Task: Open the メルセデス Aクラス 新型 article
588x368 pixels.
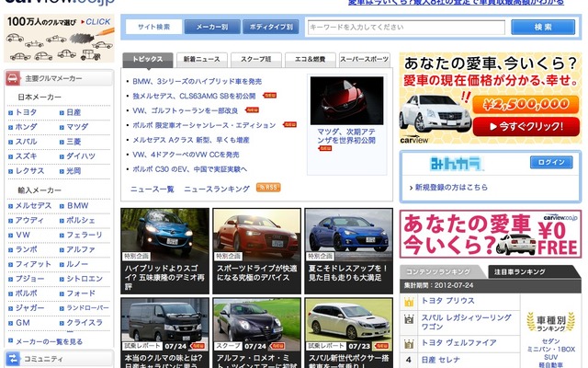Action: [x=191, y=140]
